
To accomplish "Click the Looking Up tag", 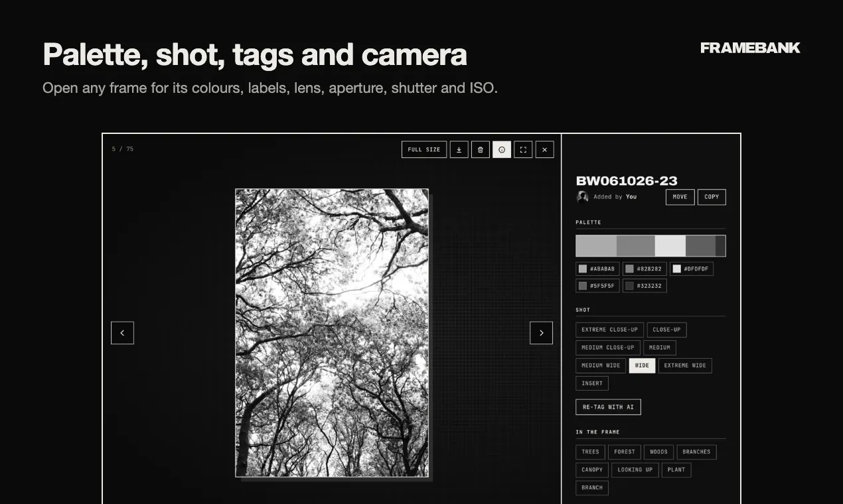I will [x=635, y=470].
